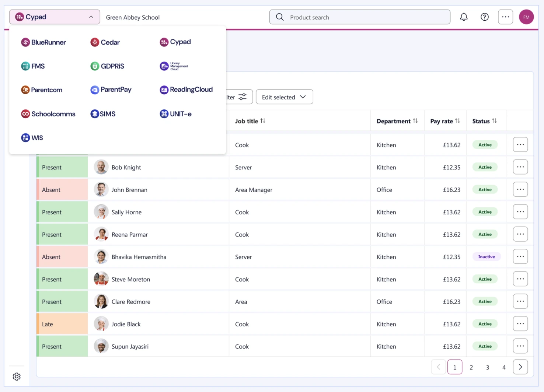Click John Brennan's Absent attendance cell
This screenshot has height=392, width=544.
click(62, 190)
